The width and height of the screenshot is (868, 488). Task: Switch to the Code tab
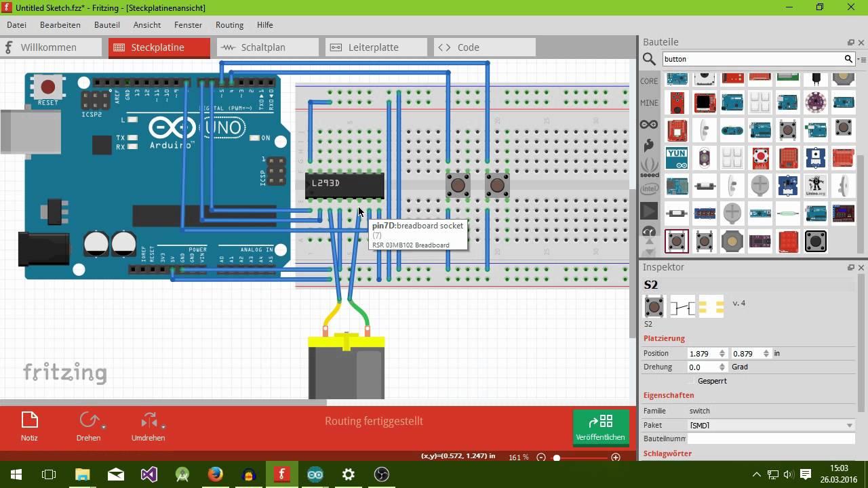pos(485,47)
